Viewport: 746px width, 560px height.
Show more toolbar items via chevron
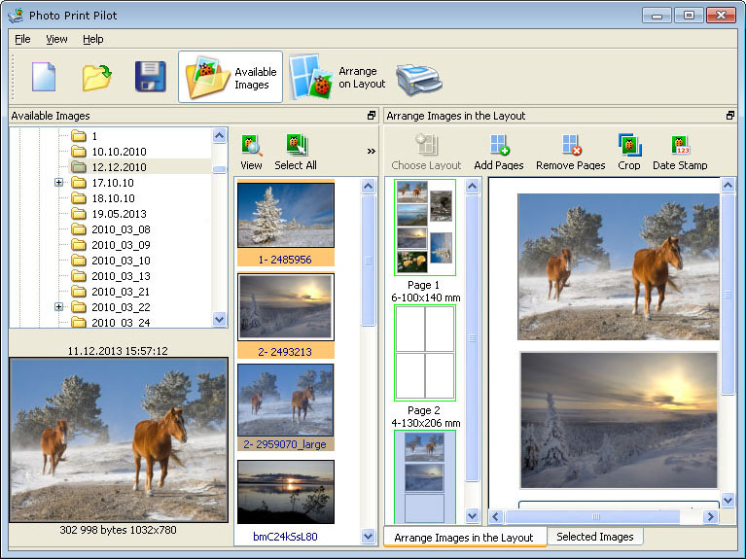371,151
